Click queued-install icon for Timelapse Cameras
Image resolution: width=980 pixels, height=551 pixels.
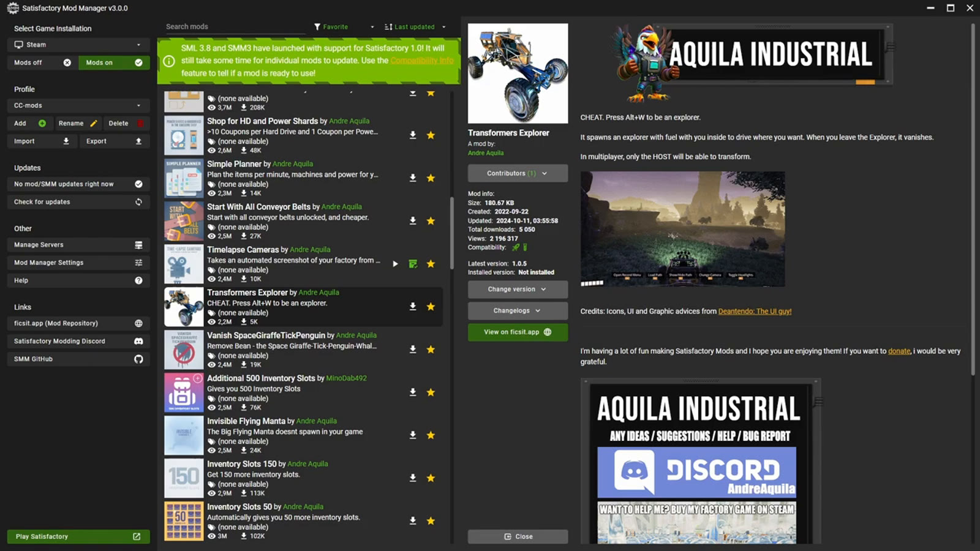click(413, 264)
